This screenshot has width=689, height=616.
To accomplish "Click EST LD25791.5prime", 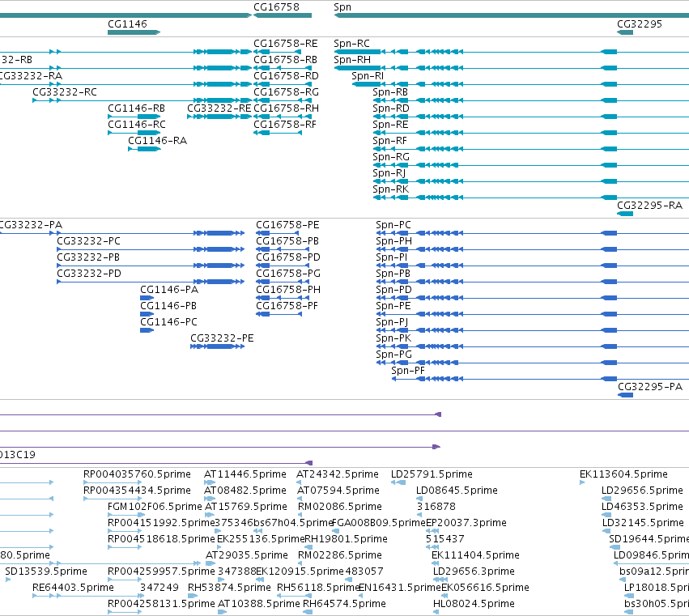I will [x=432, y=474].
